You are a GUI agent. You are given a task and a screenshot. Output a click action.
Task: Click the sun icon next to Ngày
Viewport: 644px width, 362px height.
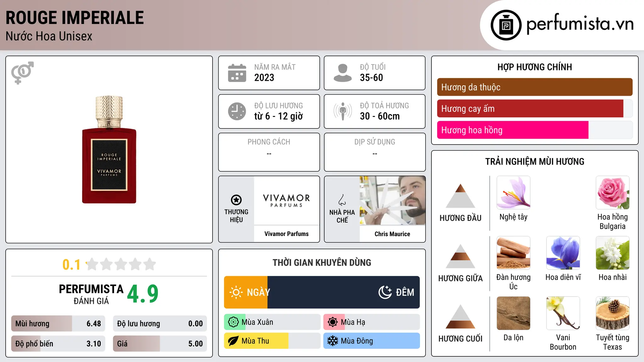coord(236,292)
